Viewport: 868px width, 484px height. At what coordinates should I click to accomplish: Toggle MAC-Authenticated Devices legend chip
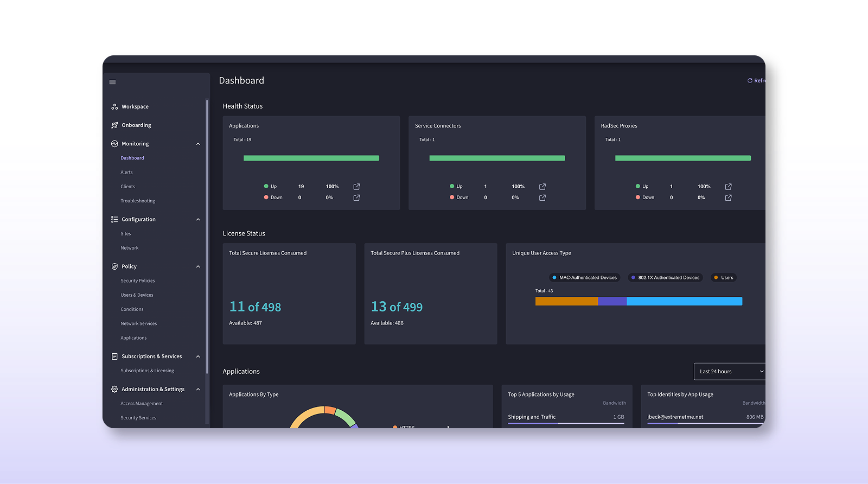point(584,278)
